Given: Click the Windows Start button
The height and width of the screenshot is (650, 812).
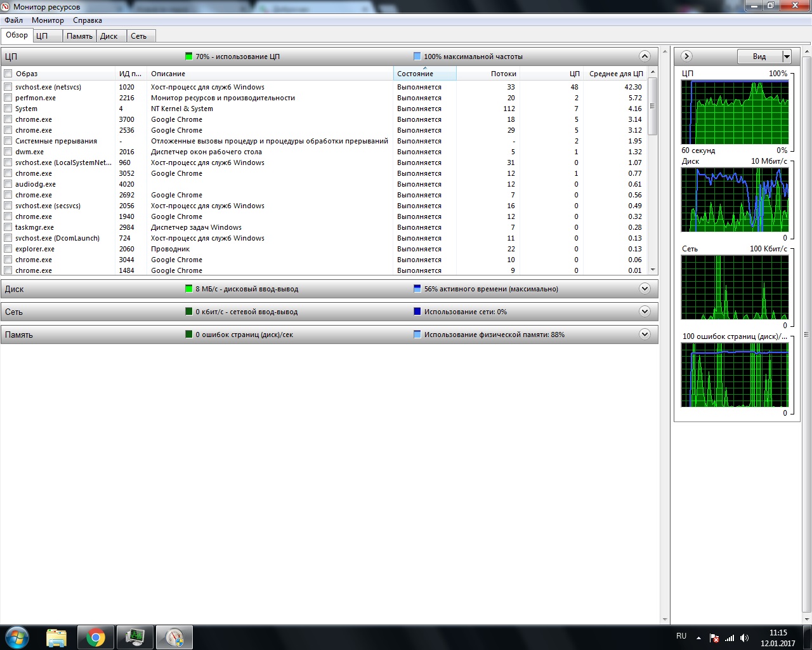Looking at the screenshot, I should [x=17, y=637].
